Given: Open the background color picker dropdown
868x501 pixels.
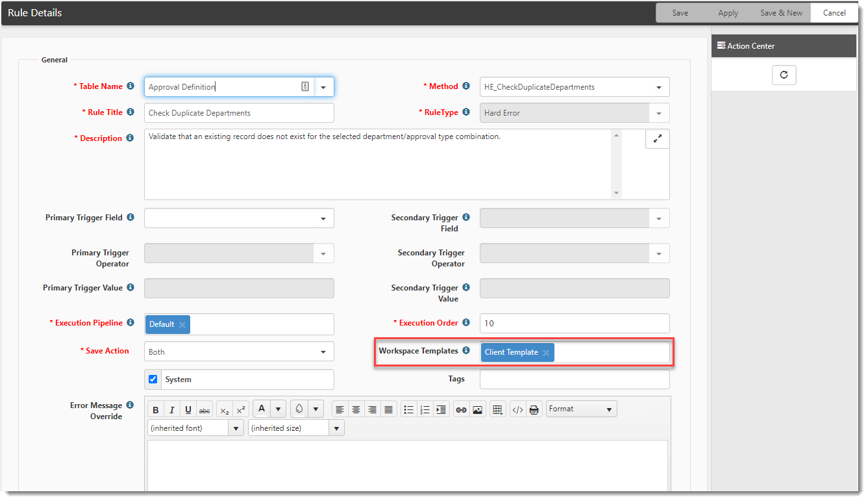Looking at the screenshot, I should [x=316, y=409].
